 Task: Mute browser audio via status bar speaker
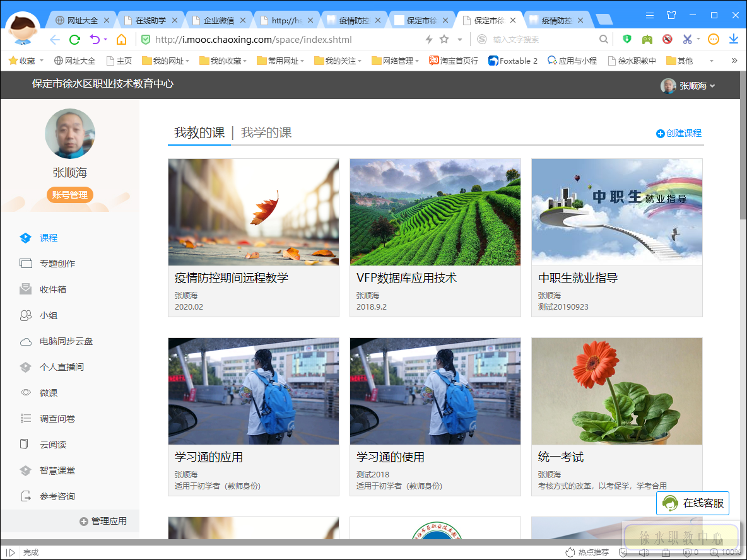click(x=644, y=552)
